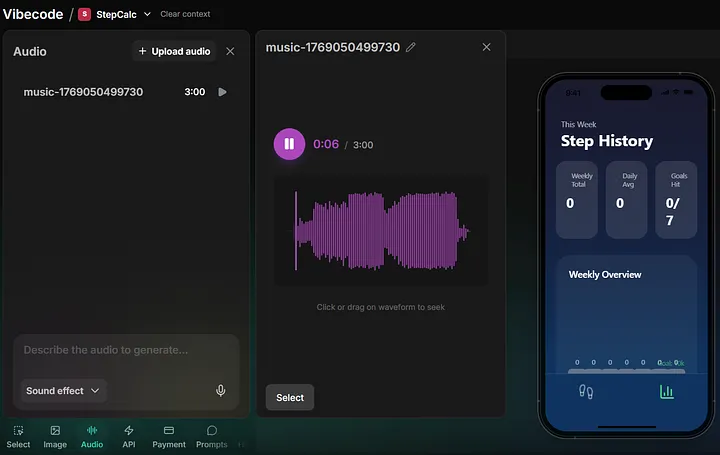The image size is (720, 455).
Task: Open the Prompts tool with chat icon
Action: pos(212,436)
